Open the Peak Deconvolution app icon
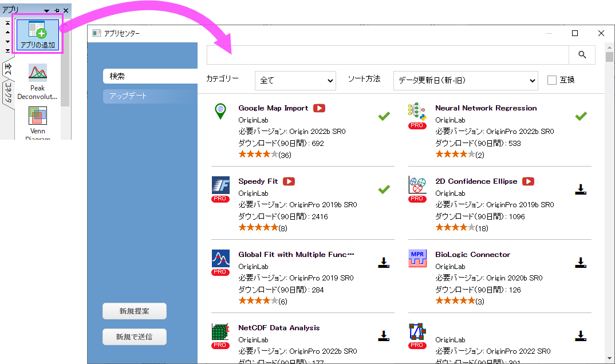 coord(38,73)
